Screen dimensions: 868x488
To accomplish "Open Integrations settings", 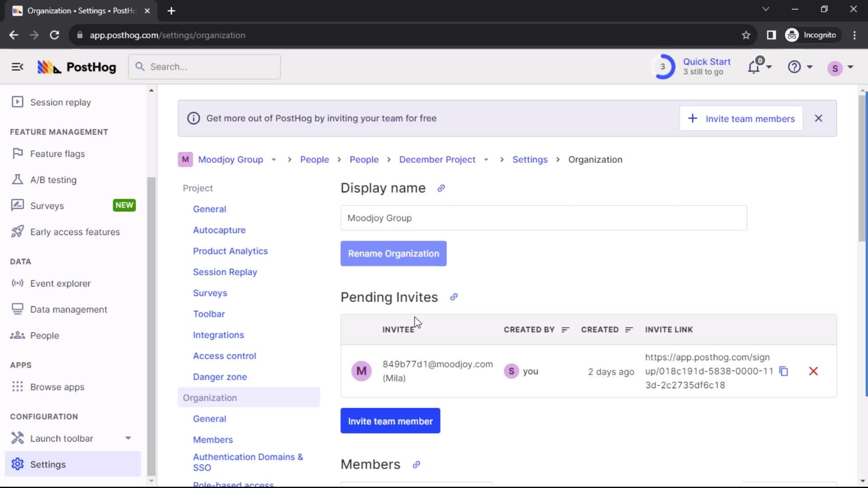I will point(218,335).
